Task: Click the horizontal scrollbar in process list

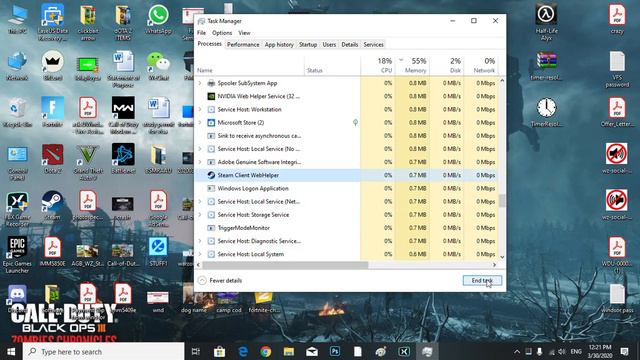Action: [285, 265]
